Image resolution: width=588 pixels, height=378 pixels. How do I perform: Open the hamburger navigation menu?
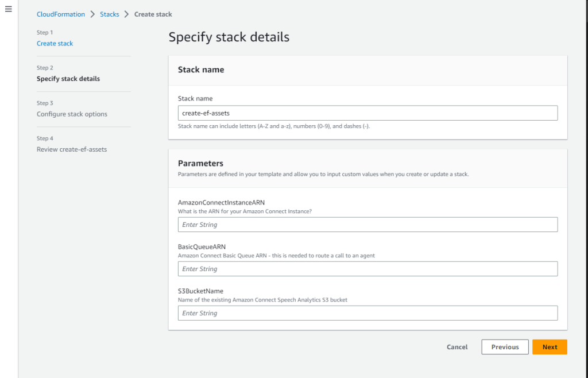(8, 9)
